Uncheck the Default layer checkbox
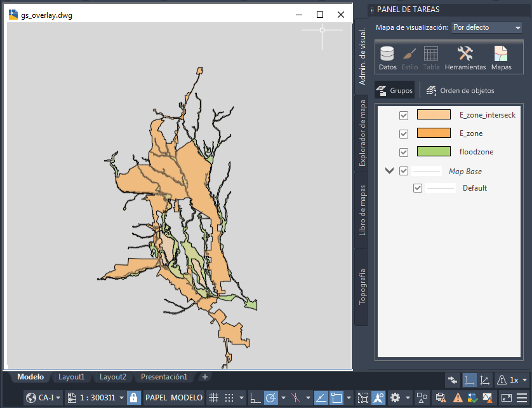 (x=417, y=188)
